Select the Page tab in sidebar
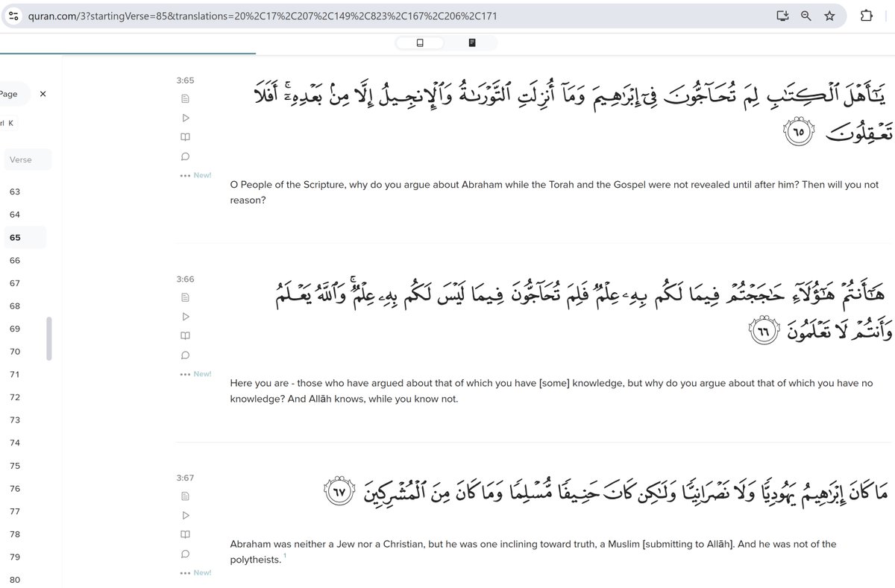895x588 pixels. coord(10,94)
